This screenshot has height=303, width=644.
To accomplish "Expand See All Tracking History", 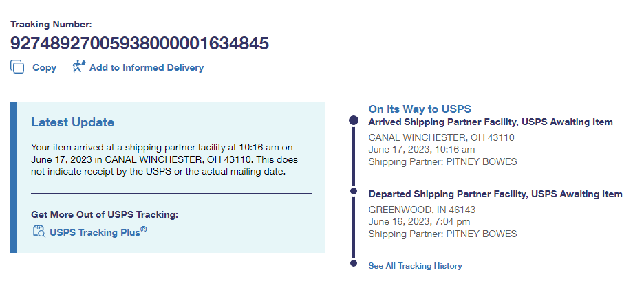I will click(415, 265).
